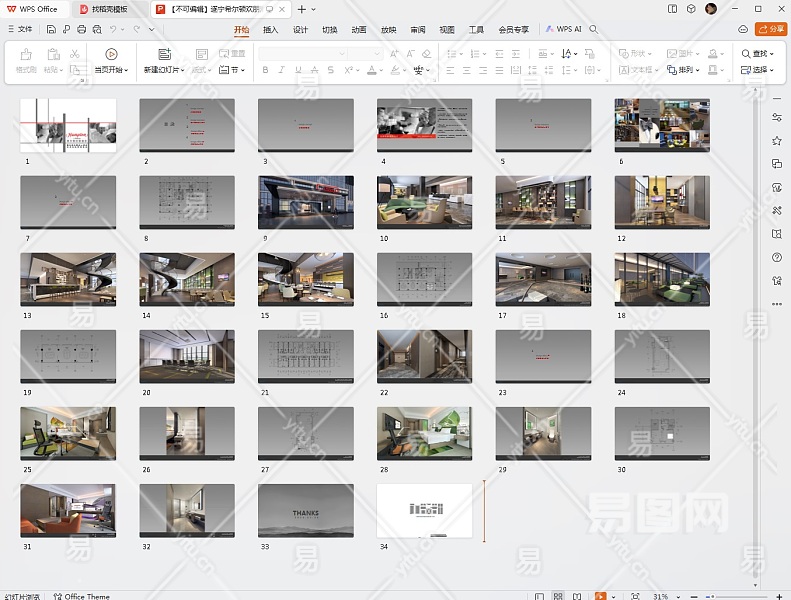The height and width of the screenshot is (600, 791).
Task: Open the settings sliders icon in sidebar
Action: 777,118
